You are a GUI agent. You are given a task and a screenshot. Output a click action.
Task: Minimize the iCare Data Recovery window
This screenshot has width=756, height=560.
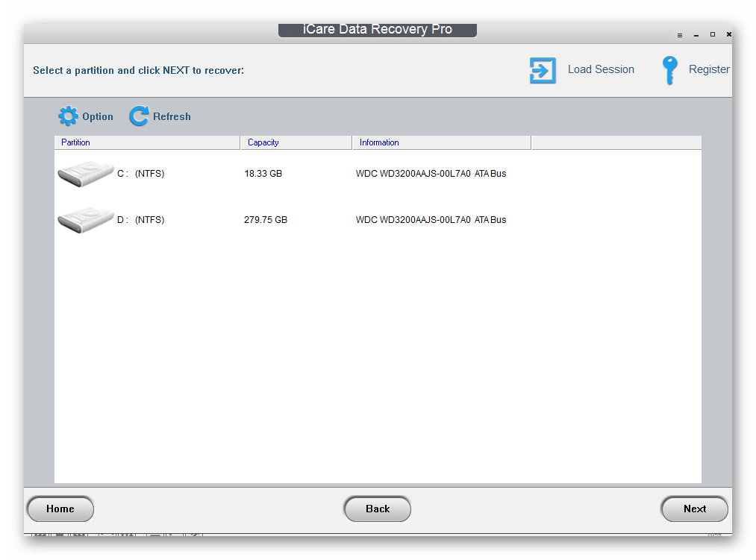click(696, 35)
